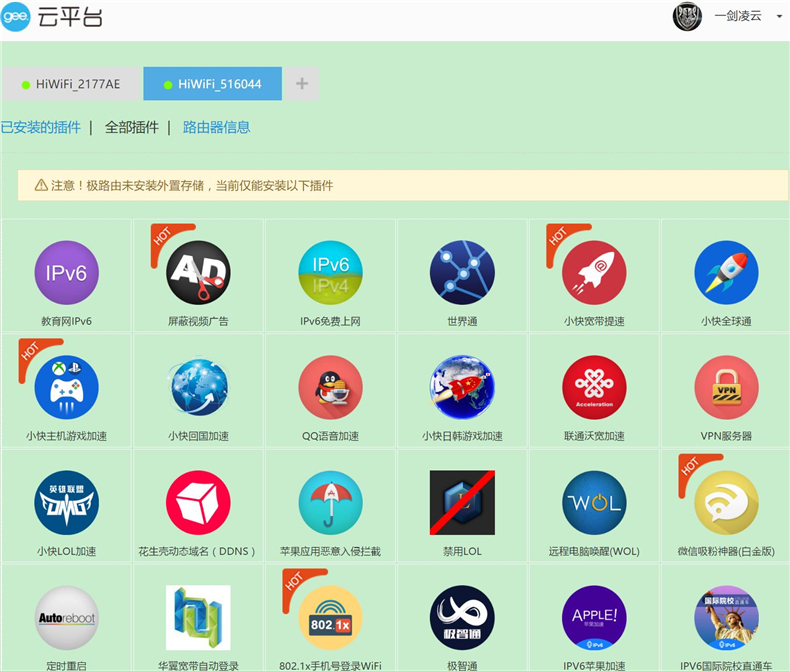The height and width of the screenshot is (671, 790).
Task: Click the 世界通 label text
Action: click(462, 321)
